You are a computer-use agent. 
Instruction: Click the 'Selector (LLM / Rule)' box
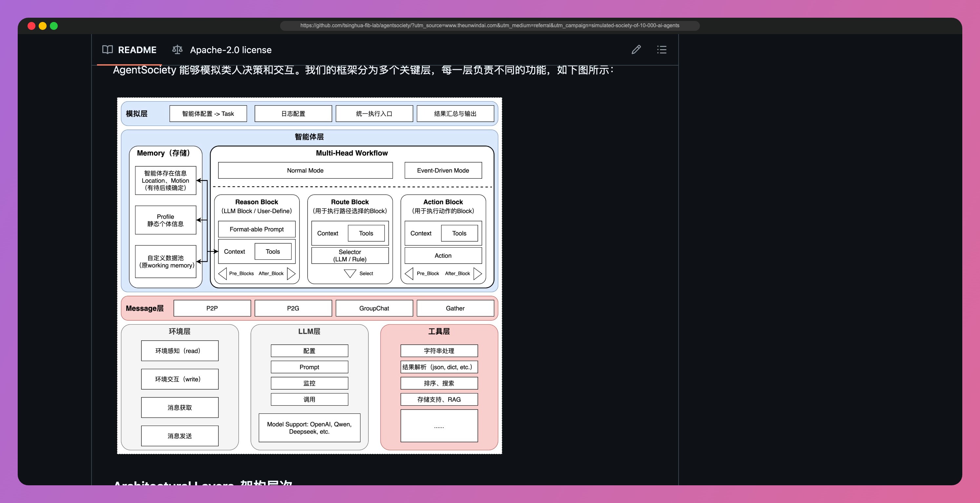[350, 256]
